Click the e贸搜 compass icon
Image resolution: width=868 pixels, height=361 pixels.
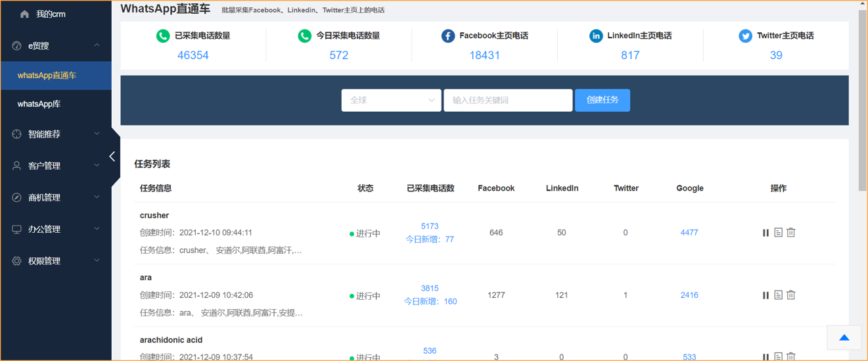point(17,45)
